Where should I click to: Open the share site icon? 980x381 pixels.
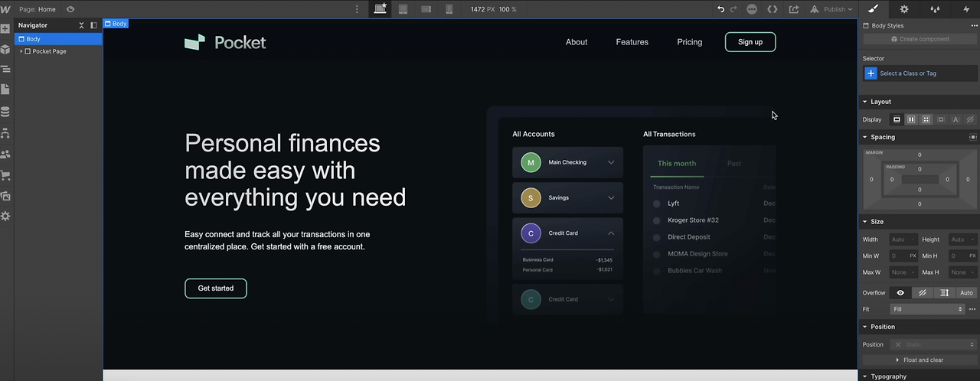794,9
